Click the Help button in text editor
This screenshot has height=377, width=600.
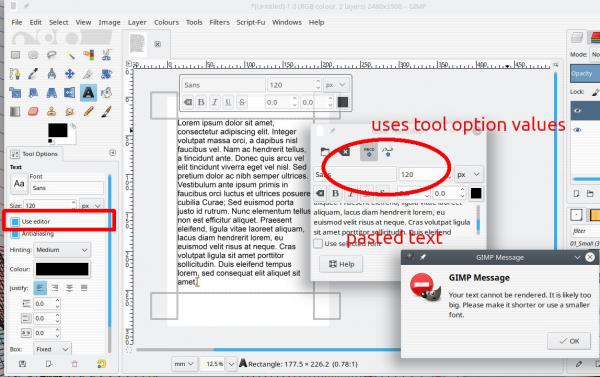point(341,264)
